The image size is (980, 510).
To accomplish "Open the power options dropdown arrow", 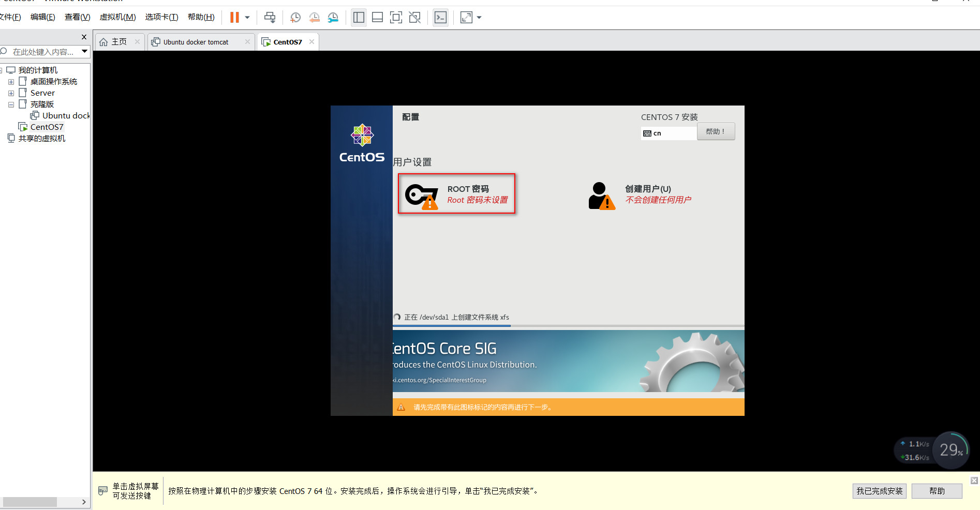I will click(247, 18).
